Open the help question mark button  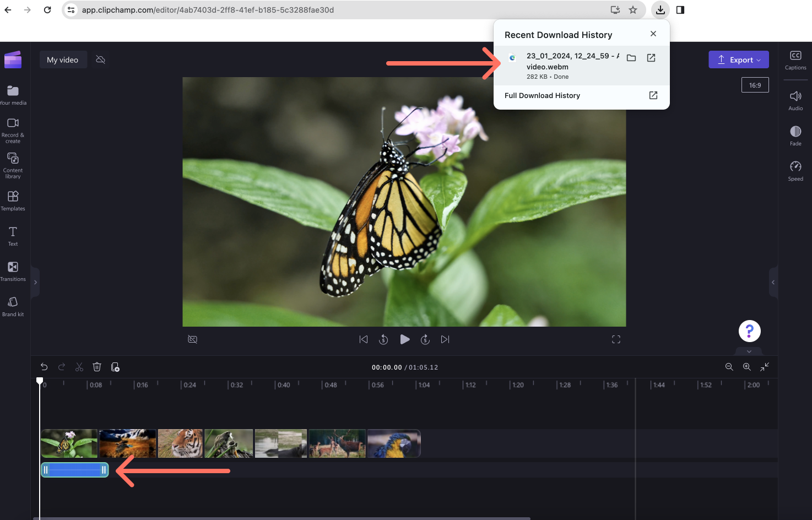click(x=749, y=331)
